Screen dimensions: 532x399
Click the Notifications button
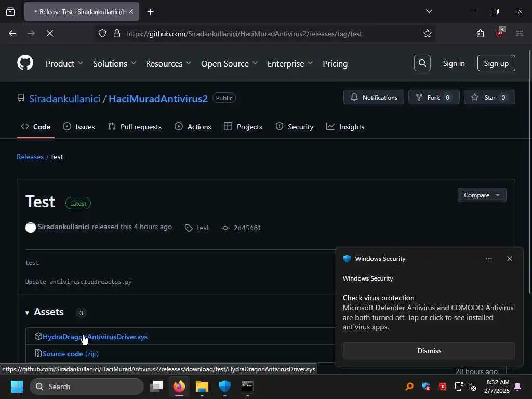374,97
